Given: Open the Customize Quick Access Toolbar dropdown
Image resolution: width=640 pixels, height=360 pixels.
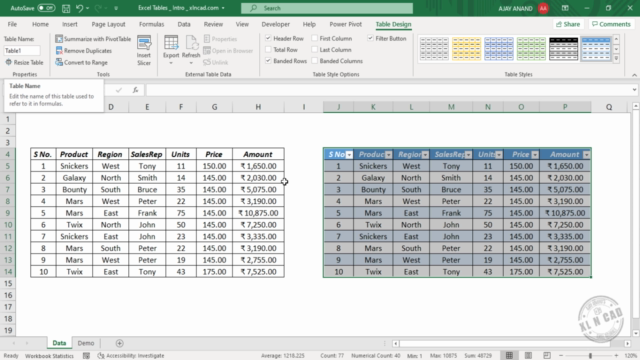Looking at the screenshot, I should [116, 8].
